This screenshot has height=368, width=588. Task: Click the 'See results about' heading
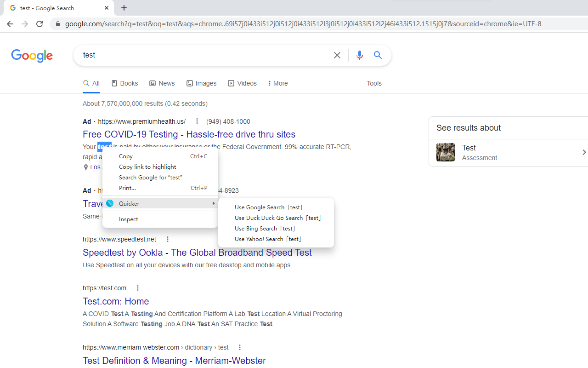click(x=469, y=128)
